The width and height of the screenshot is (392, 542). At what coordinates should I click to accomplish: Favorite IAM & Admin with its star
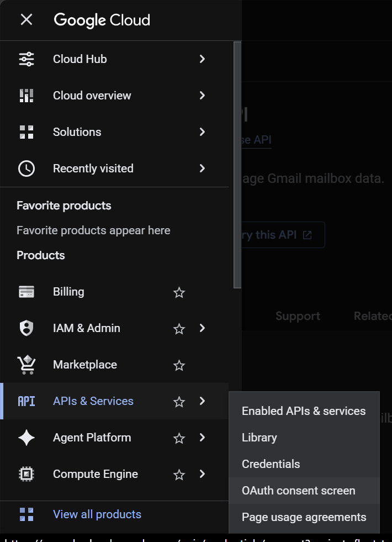179,329
